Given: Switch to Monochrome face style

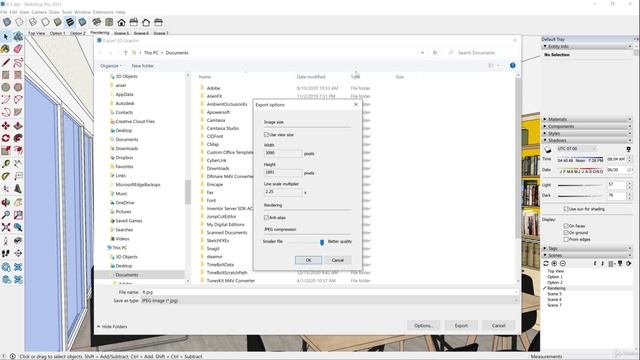Looking at the screenshot, I should tap(83, 22).
